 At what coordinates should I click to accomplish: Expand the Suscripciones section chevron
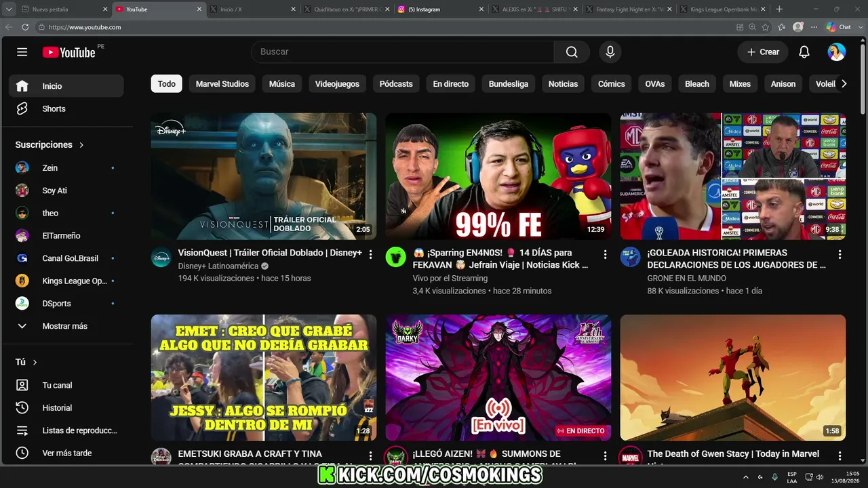tap(81, 145)
